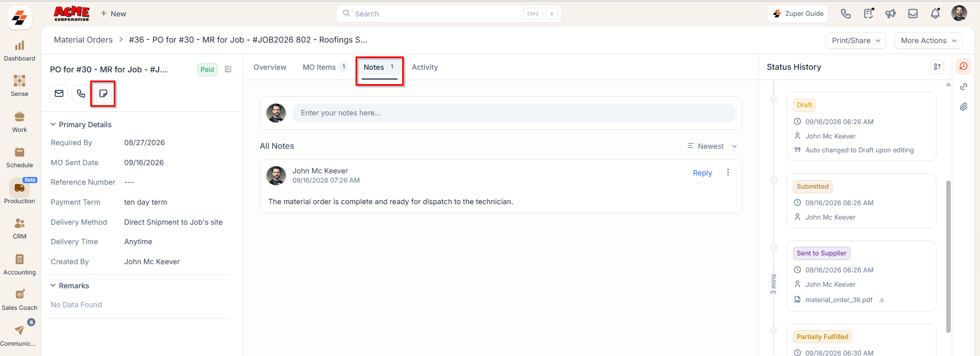Viewport: 980px width, 356px height.
Task: Collapse the details side panel icon
Action: click(x=228, y=69)
